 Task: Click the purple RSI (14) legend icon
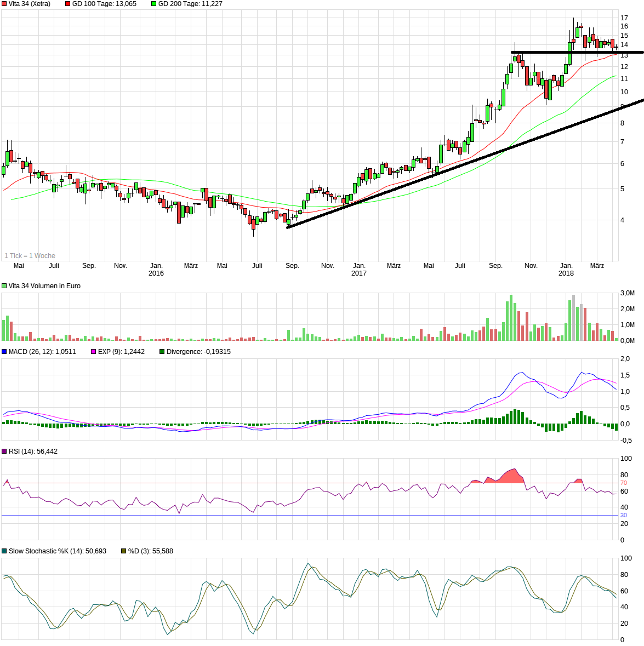tap(4, 451)
